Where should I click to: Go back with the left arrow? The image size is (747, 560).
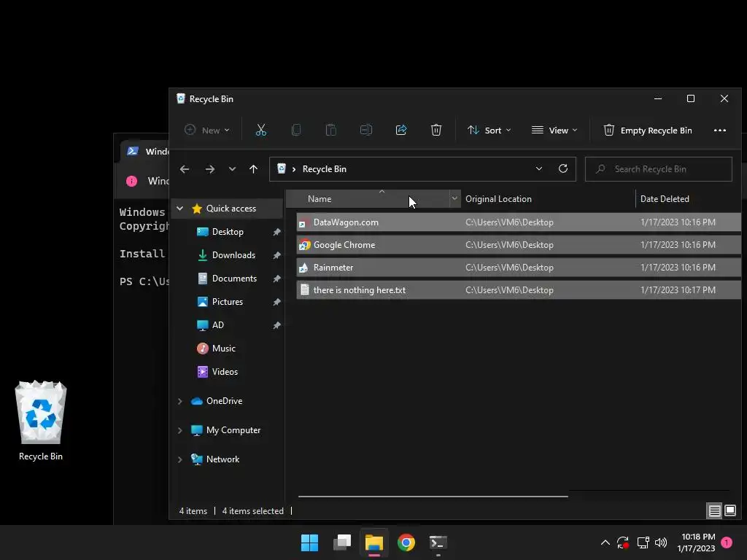(185, 169)
